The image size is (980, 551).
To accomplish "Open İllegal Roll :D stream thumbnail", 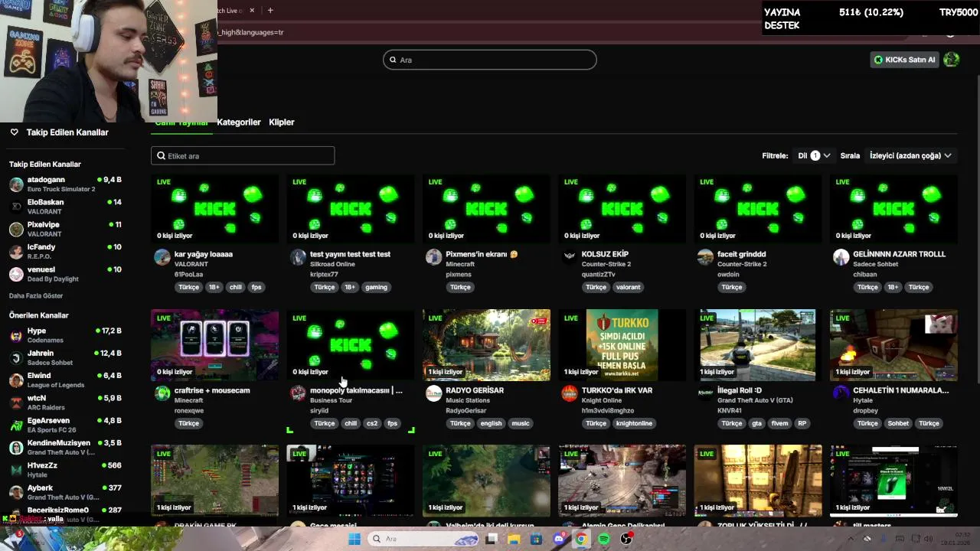I will point(758,345).
